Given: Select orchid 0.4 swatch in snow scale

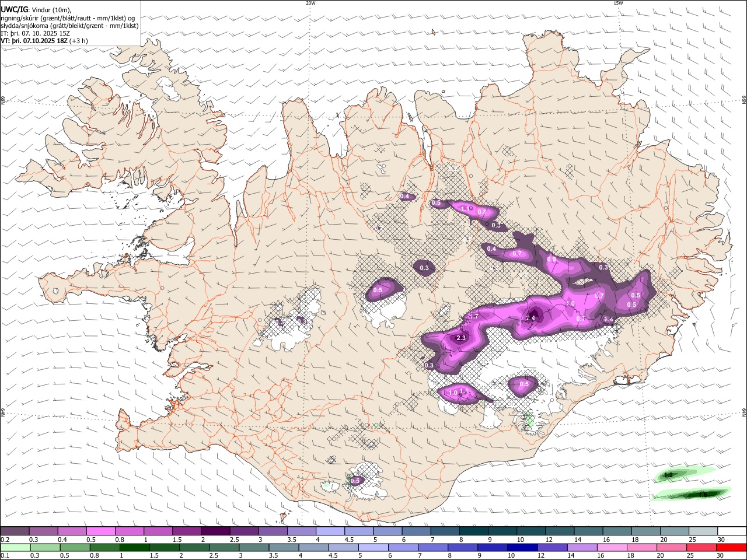Looking at the screenshot, I should tap(72, 531).
